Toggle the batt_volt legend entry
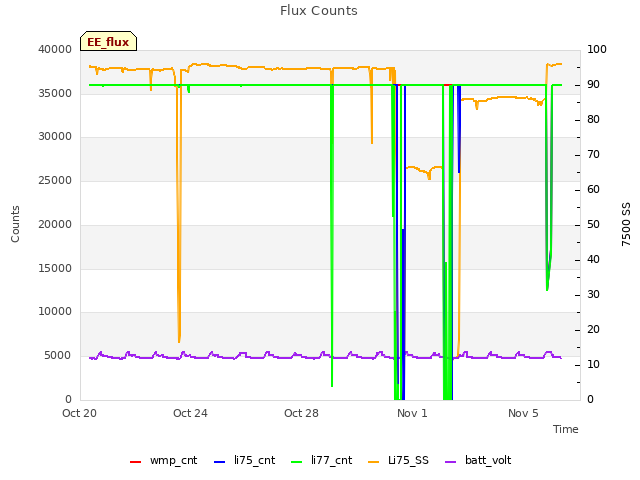 (478, 460)
